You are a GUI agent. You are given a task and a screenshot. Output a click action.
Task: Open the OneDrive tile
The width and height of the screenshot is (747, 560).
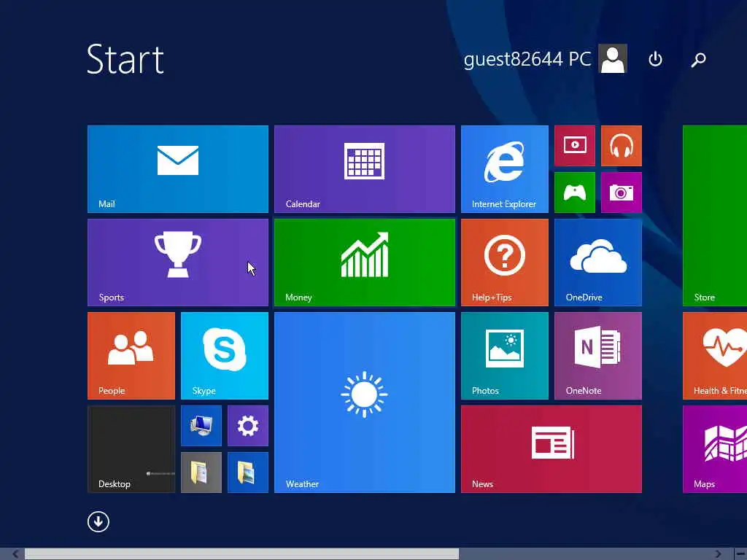pos(598,262)
